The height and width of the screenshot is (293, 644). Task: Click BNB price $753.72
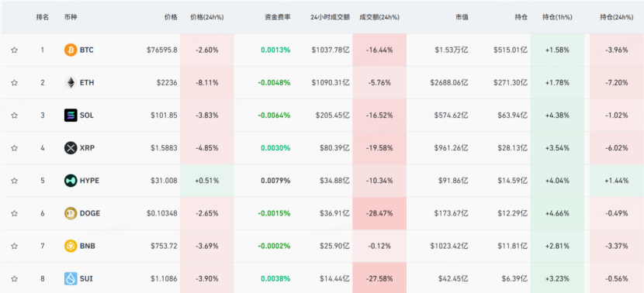pos(164,246)
